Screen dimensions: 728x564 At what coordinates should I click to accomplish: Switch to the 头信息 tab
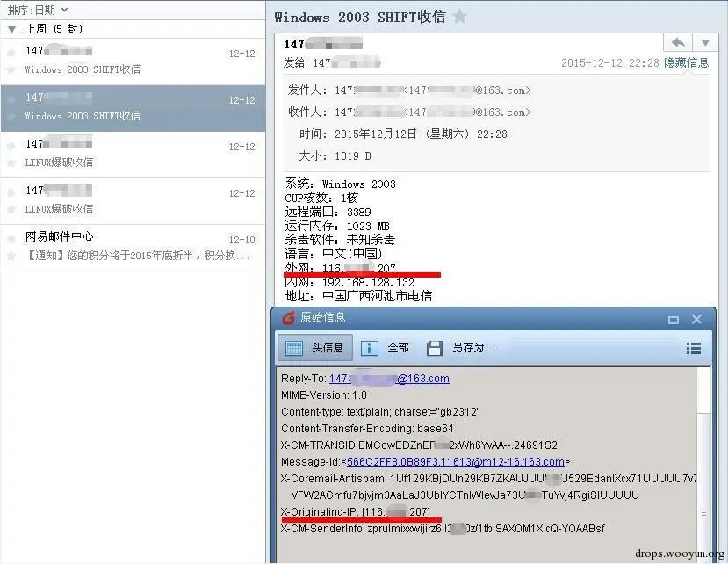point(315,348)
